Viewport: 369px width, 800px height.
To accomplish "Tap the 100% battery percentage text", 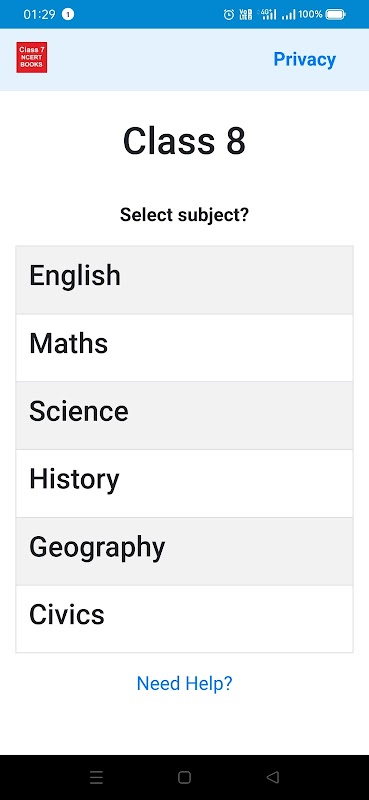I will [x=310, y=14].
